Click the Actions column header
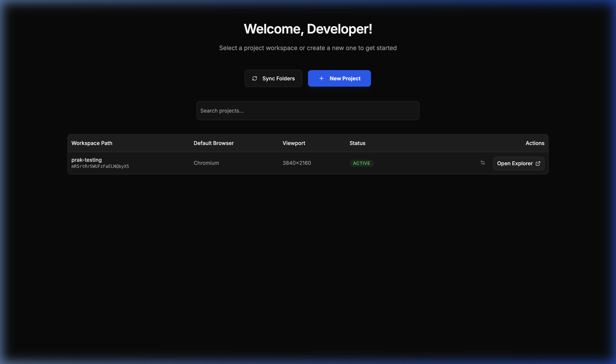The image size is (616, 364). click(x=535, y=143)
